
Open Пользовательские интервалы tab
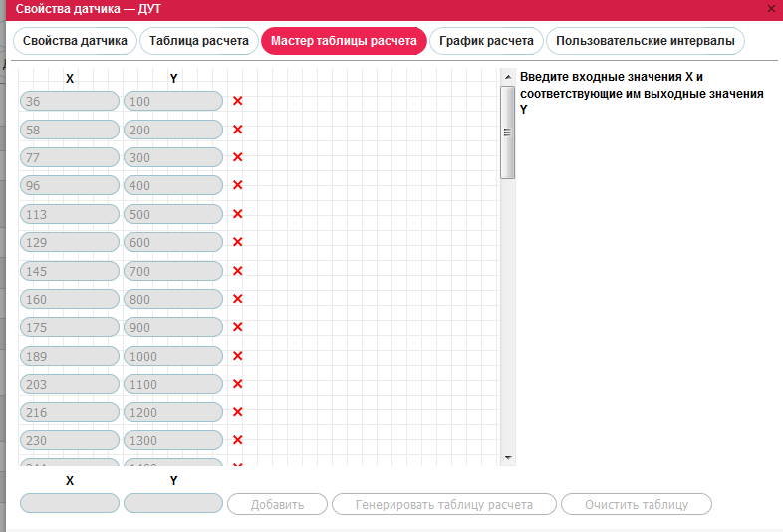pyautogui.click(x=646, y=42)
